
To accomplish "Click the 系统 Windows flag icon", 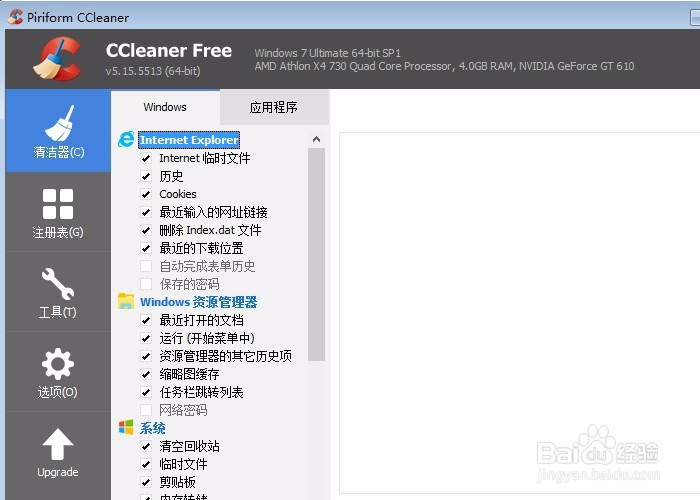I will tap(126, 427).
